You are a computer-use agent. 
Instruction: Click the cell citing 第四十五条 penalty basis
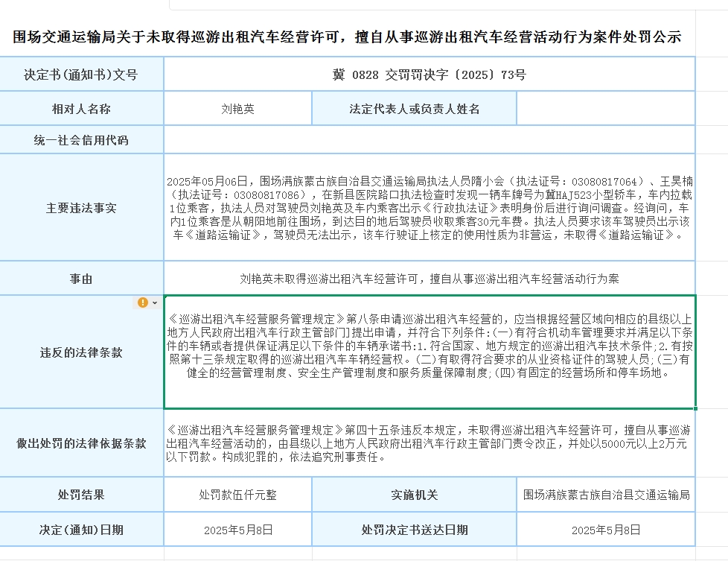click(430, 443)
